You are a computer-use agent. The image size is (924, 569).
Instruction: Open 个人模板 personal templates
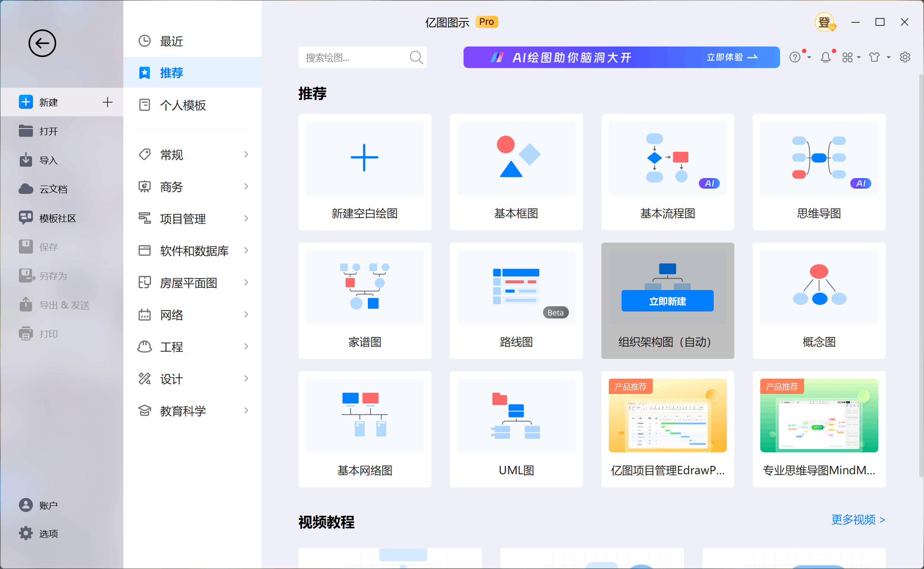192,105
